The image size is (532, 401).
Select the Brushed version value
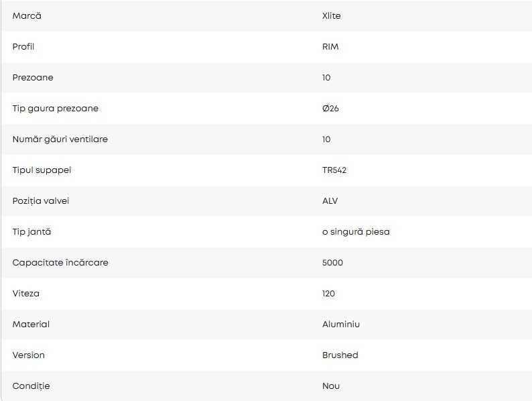(x=340, y=355)
